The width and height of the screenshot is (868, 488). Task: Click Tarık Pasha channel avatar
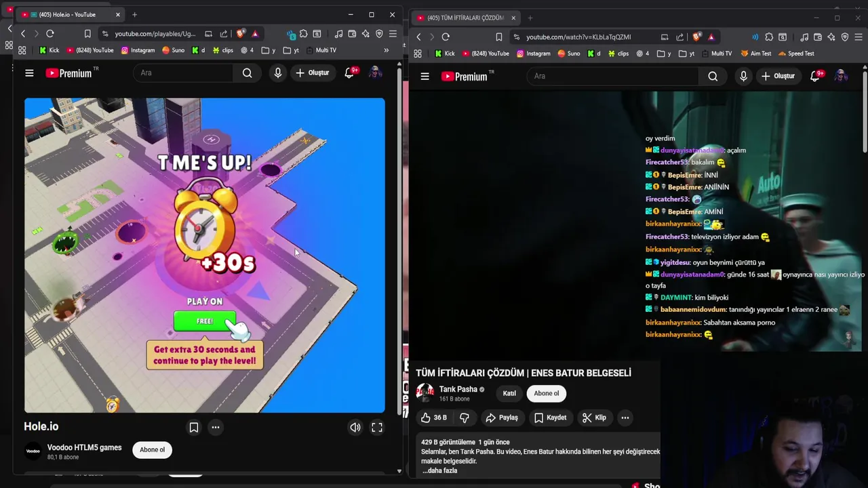(x=425, y=393)
